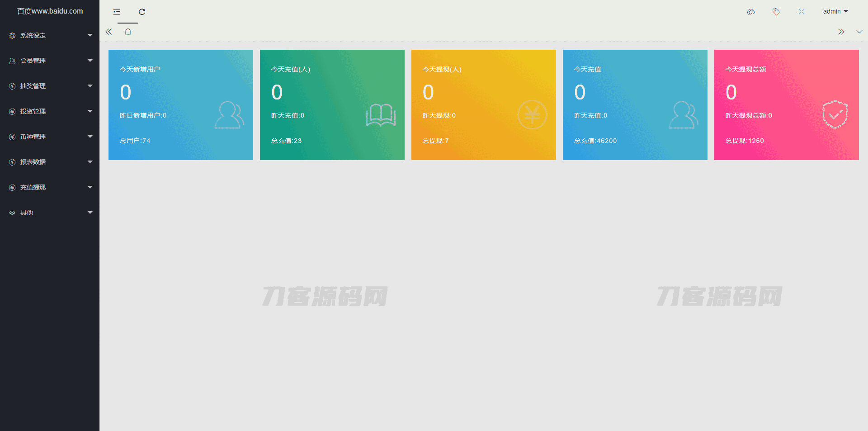Click the pink 今天提现总额 stat card
The image size is (868, 431).
coord(786,104)
